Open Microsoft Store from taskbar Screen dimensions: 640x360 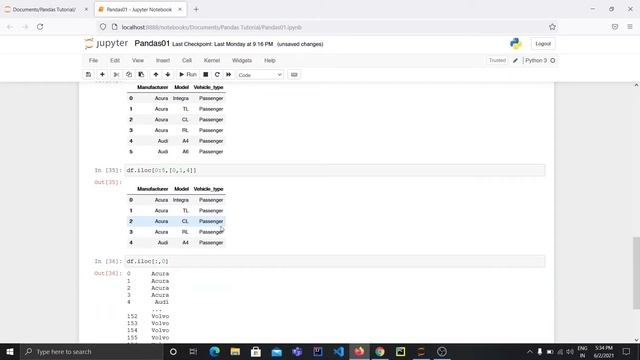[x=256, y=351]
